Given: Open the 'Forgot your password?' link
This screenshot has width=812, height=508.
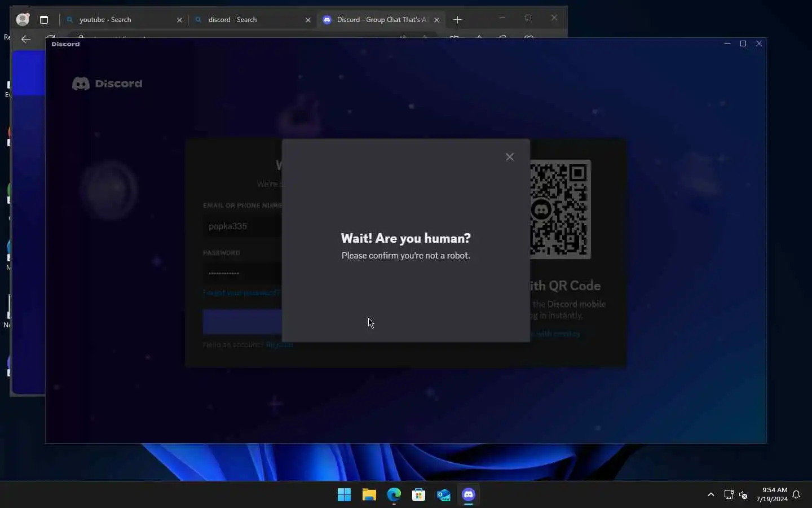Looking at the screenshot, I should [x=241, y=292].
